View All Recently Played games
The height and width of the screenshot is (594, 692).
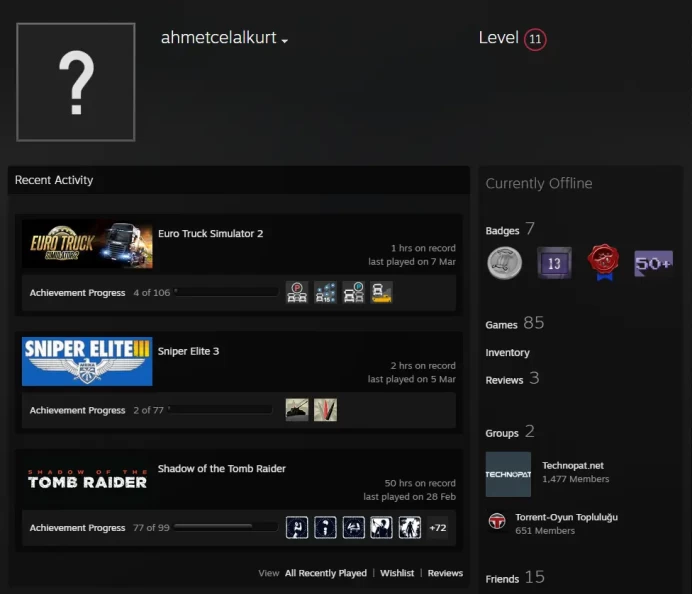[x=326, y=573]
